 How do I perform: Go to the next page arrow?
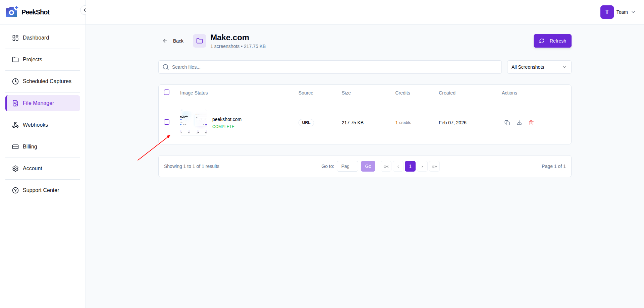click(422, 166)
